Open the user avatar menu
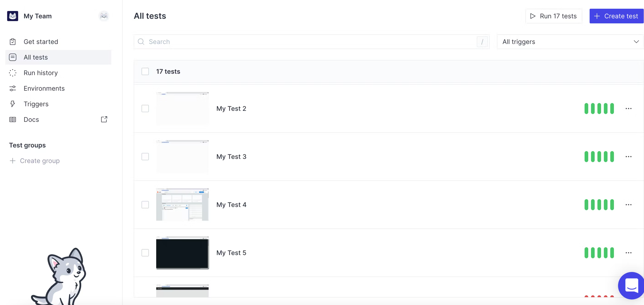644x305 pixels. click(x=104, y=16)
